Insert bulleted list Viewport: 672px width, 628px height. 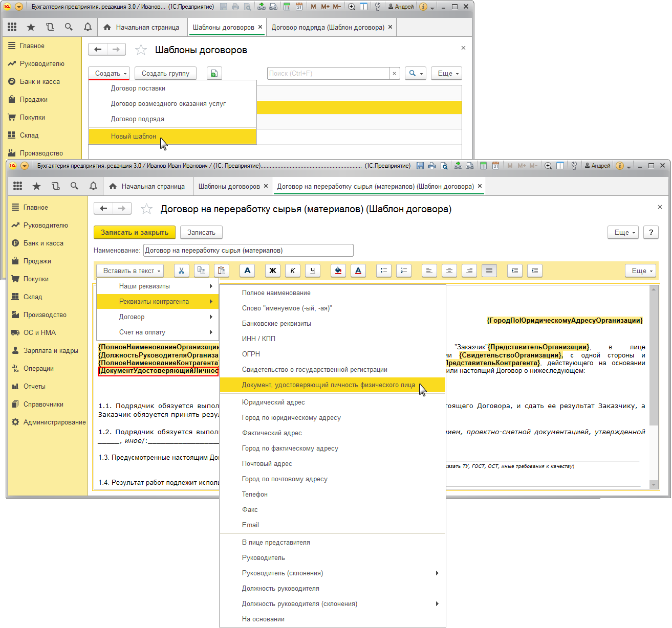[x=384, y=271]
